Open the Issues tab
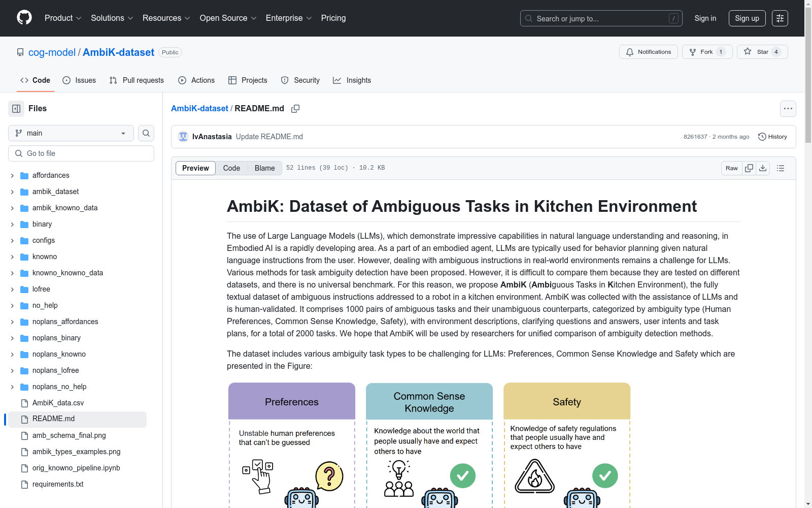This screenshot has width=812, height=508. point(79,80)
